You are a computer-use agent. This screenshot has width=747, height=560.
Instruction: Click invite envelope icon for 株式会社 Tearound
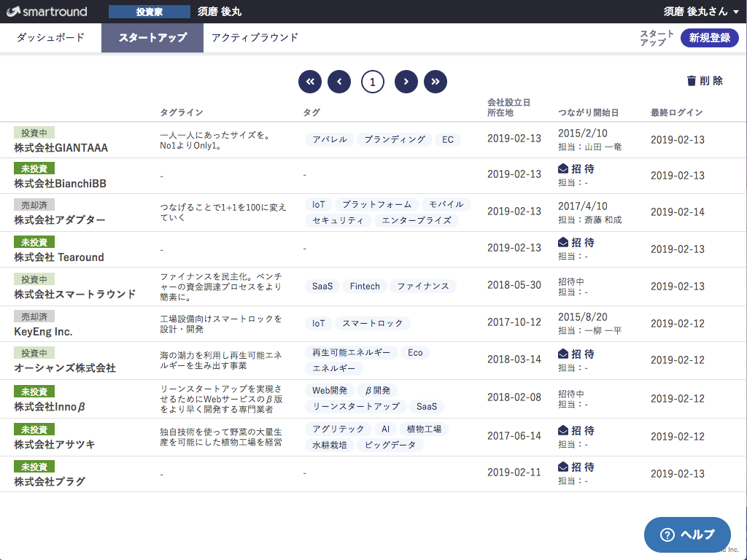click(x=563, y=242)
